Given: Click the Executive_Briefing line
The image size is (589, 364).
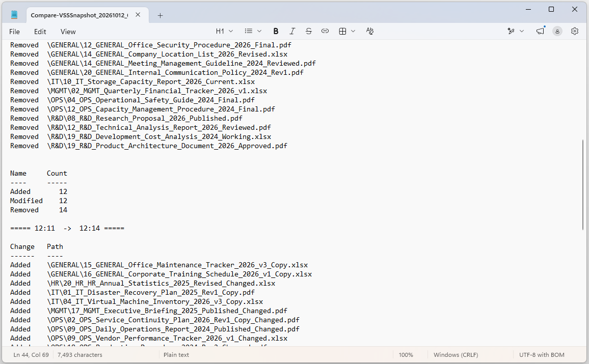Looking at the screenshot, I should [x=149, y=311].
